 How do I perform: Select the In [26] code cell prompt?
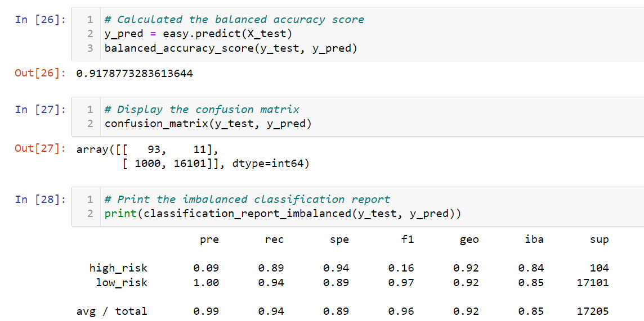pos(40,19)
